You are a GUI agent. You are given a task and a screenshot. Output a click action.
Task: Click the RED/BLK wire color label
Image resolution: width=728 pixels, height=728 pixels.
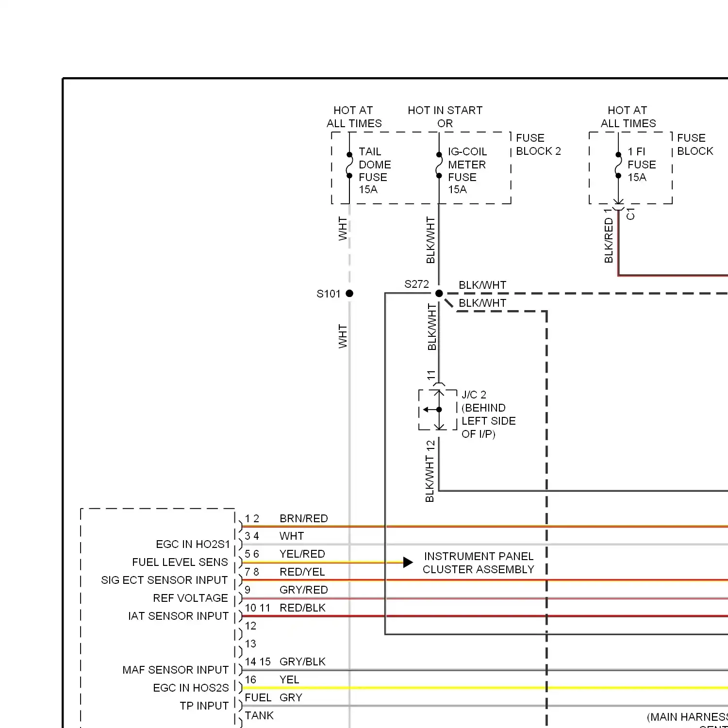303,608
